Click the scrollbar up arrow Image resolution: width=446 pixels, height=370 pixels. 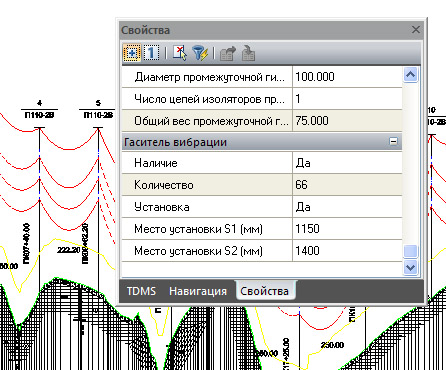pos(410,75)
